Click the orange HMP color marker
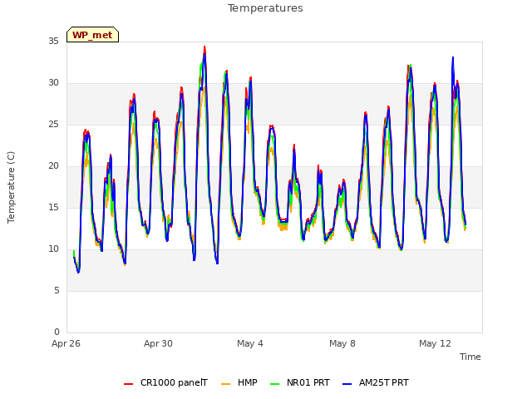Screen dimensions: 532x399 click(225, 384)
